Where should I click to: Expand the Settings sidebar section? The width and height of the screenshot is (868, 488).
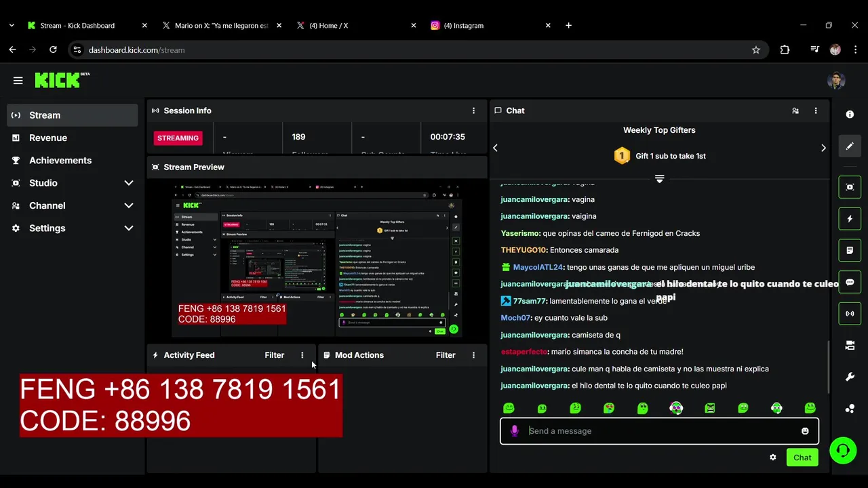click(129, 228)
